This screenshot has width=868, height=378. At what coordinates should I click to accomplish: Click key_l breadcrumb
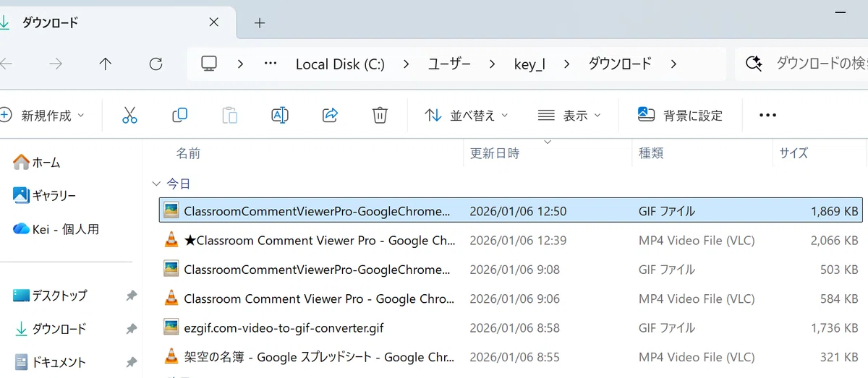(529, 64)
